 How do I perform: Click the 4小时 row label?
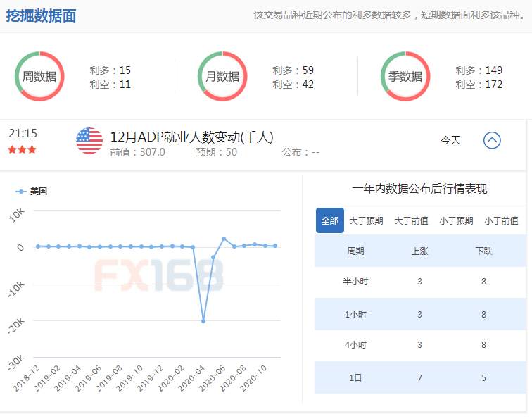click(x=355, y=344)
